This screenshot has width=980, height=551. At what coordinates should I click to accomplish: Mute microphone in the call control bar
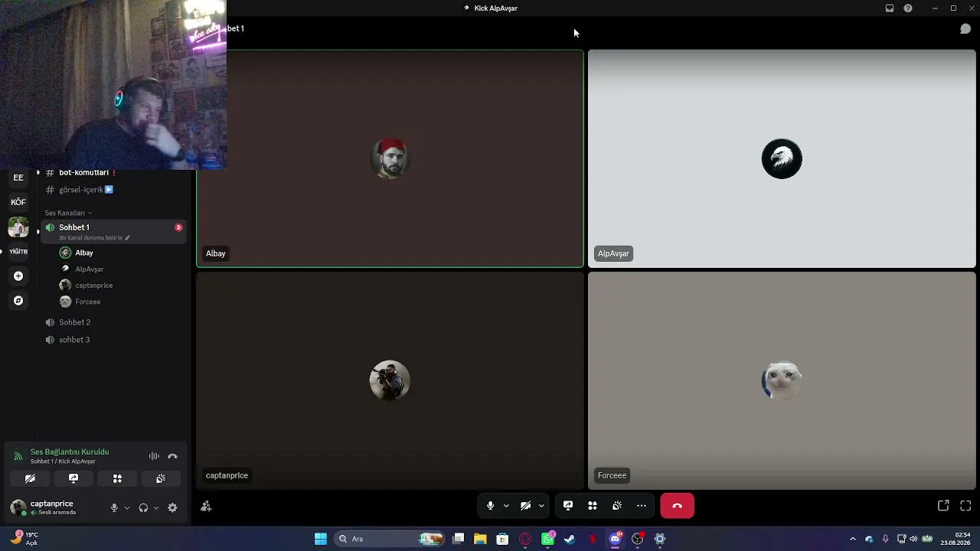click(491, 506)
